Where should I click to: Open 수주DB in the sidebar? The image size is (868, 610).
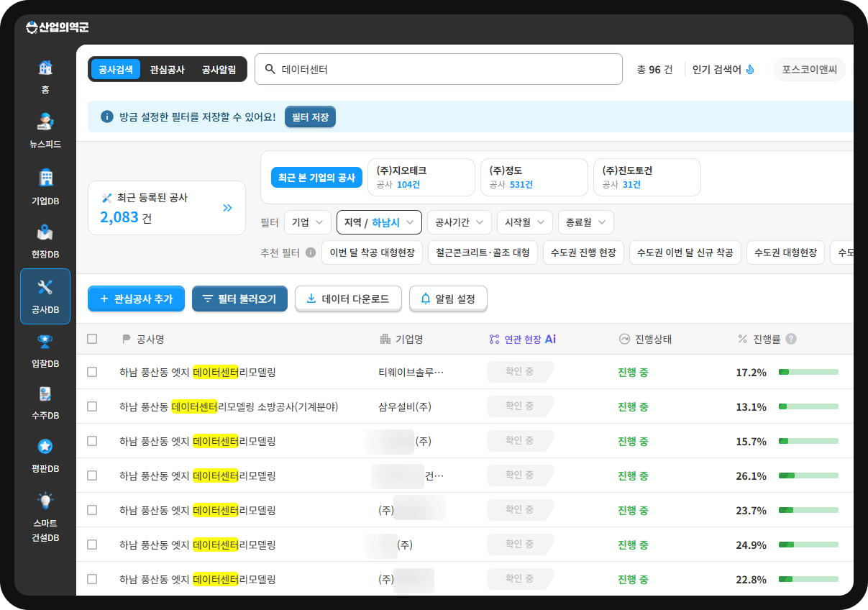coord(45,403)
